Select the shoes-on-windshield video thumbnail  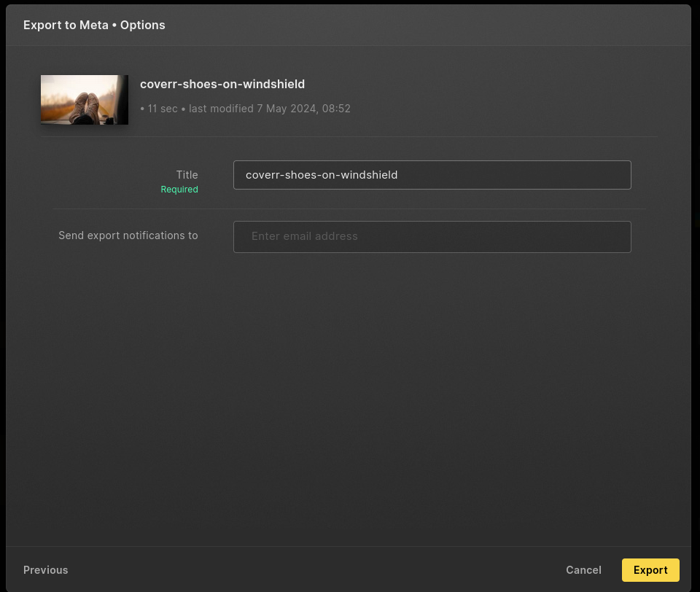85,100
